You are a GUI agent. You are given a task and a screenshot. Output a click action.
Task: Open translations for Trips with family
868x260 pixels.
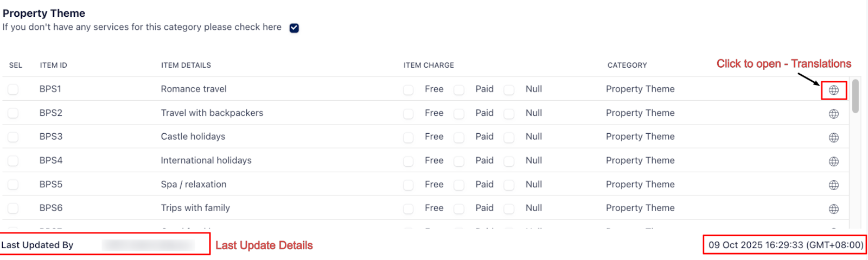tap(834, 209)
